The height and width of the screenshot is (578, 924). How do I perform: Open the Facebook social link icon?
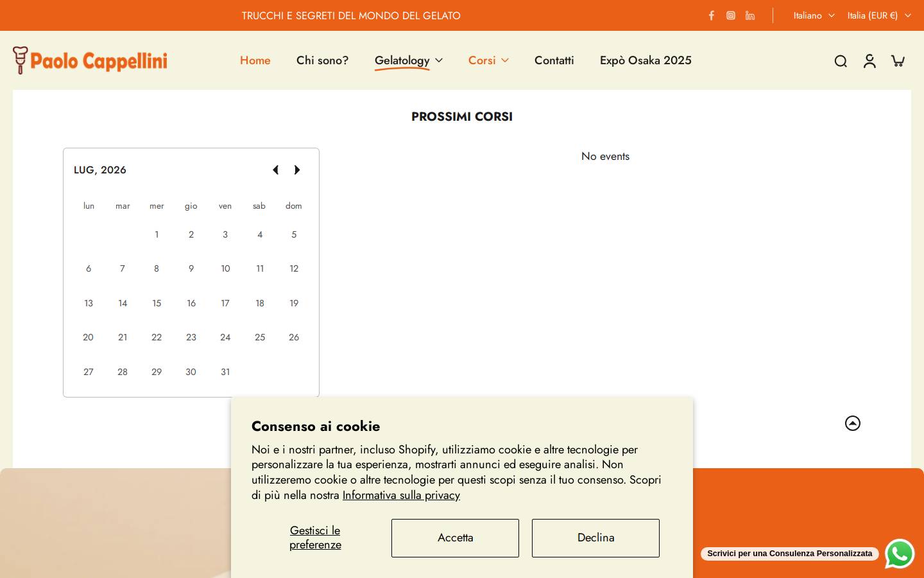(711, 15)
